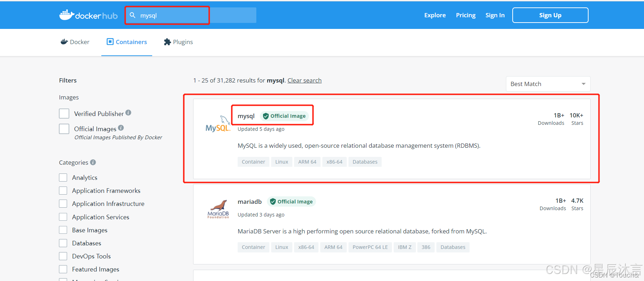The width and height of the screenshot is (644, 281).
Task: Check the Application Services category
Action: 63,217
